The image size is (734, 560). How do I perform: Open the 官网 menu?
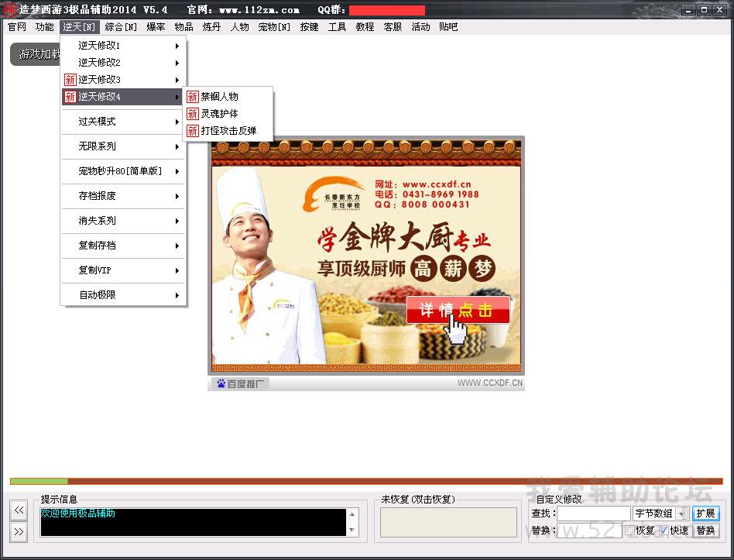point(17,27)
